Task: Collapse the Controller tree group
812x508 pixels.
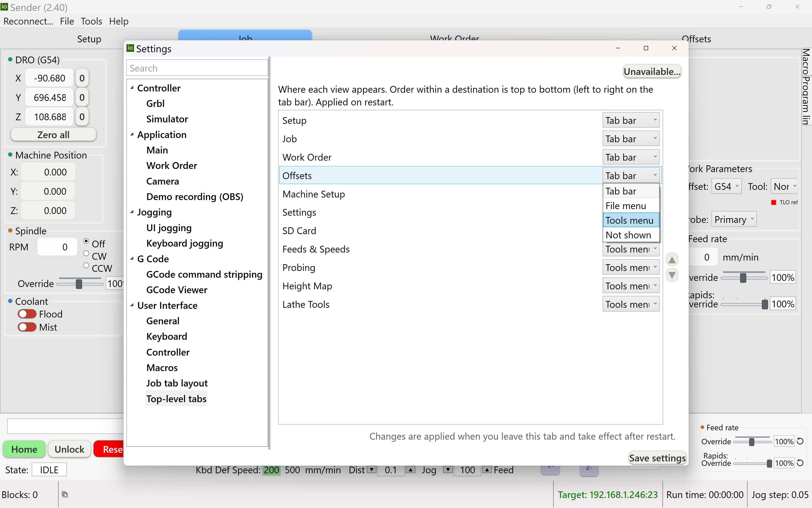Action: click(x=132, y=88)
